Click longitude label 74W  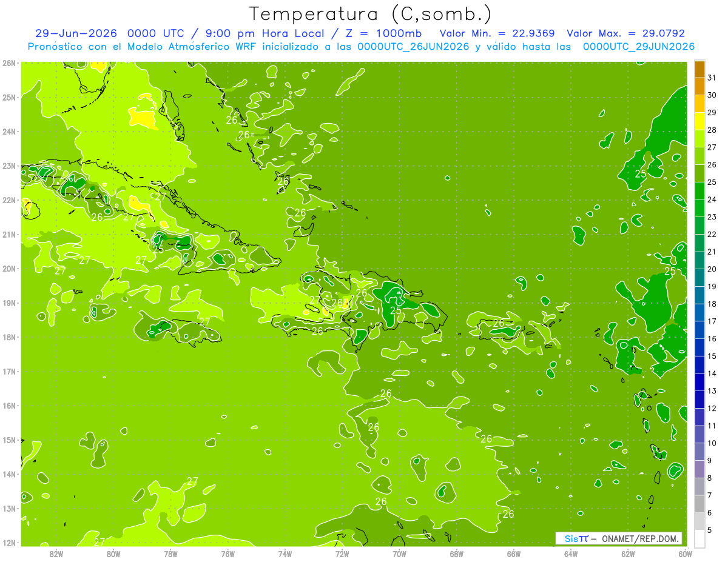[285, 554]
